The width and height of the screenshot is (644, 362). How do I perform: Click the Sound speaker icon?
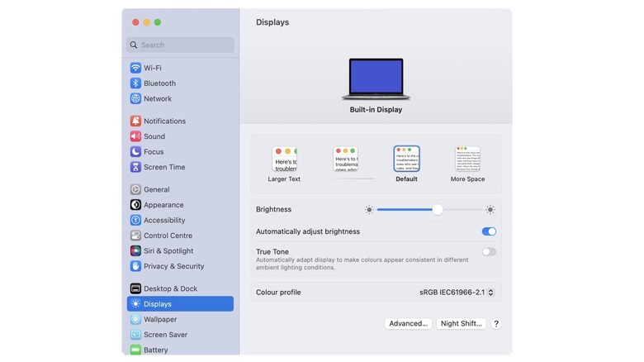[x=135, y=136]
